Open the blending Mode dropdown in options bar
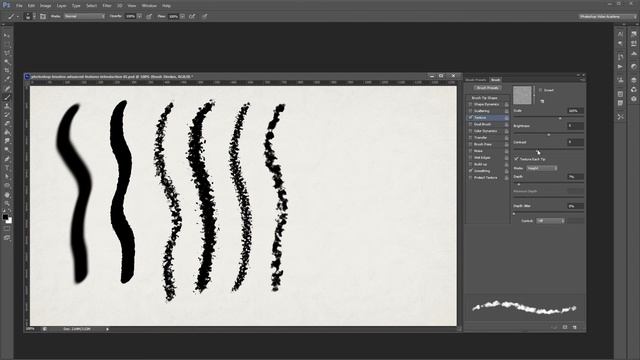This screenshot has width=640, height=360. 84,16
